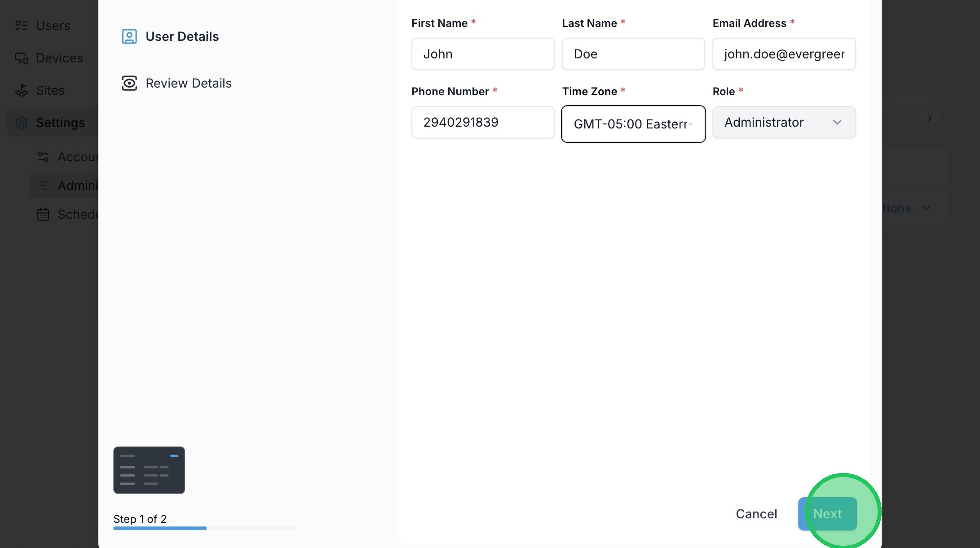
Task: Cancel the user creation dialog
Action: pos(756,514)
